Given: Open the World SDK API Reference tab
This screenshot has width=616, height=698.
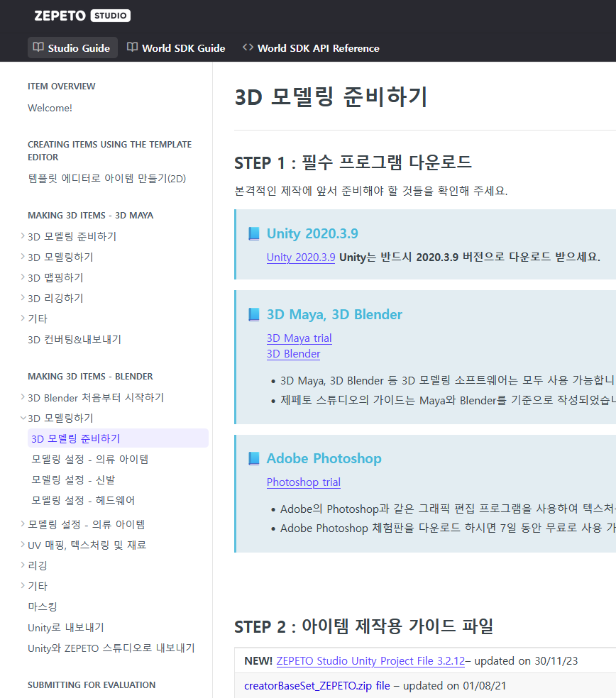Looking at the screenshot, I should [x=311, y=48].
